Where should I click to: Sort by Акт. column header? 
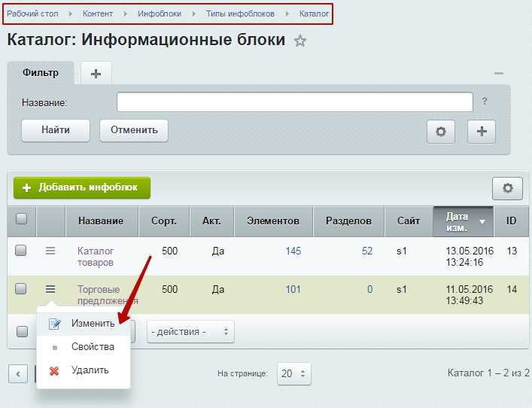tap(212, 221)
